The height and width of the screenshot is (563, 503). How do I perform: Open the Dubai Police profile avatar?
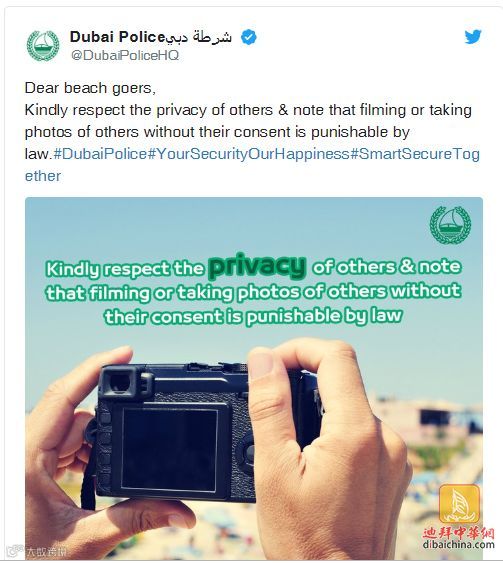click(x=43, y=46)
